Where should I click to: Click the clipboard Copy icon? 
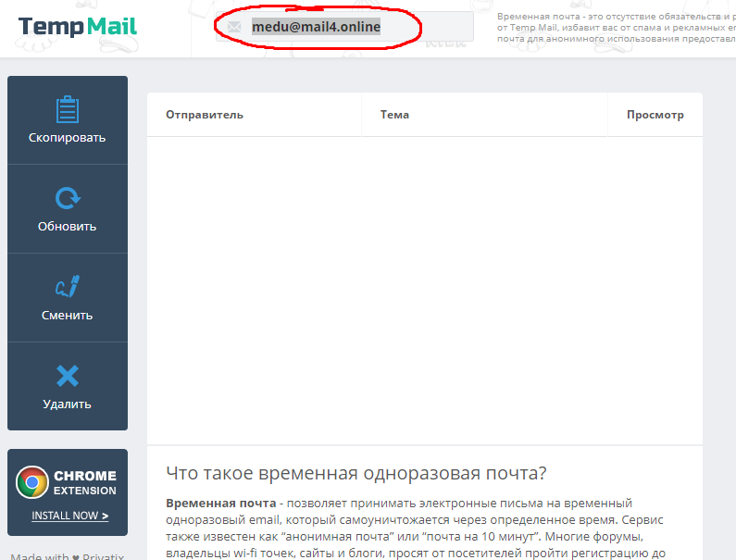[67, 109]
